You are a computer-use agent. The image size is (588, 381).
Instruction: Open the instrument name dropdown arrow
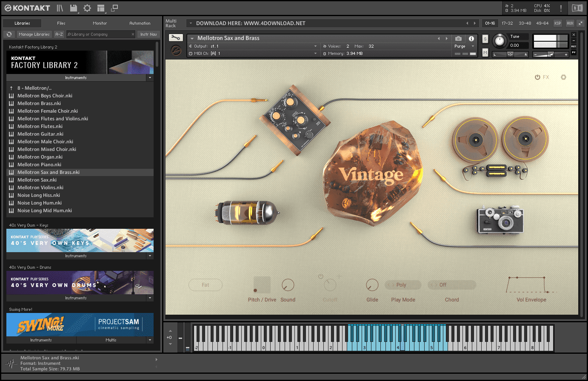pyautogui.click(x=192, y=38)
